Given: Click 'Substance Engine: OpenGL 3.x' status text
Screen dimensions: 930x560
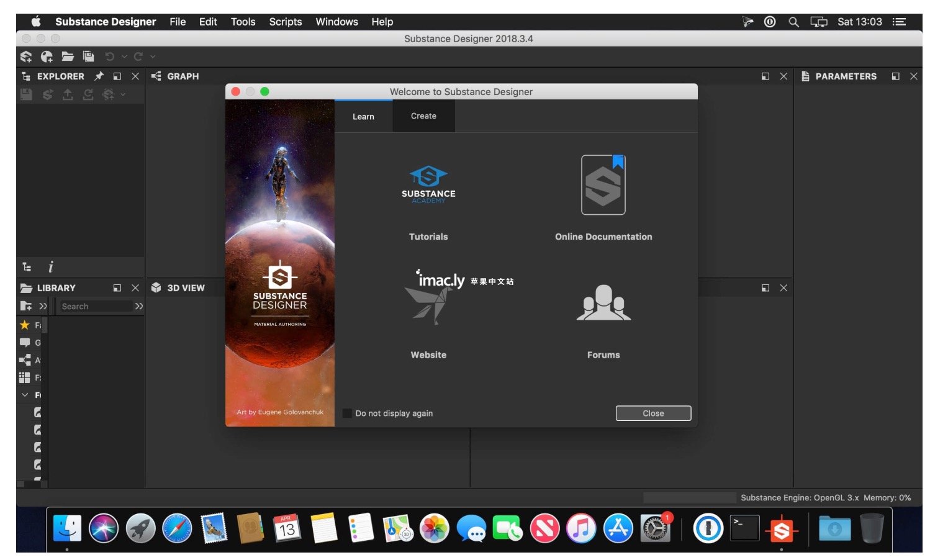Looking at the screenshot, I should [x=800, y=498].
